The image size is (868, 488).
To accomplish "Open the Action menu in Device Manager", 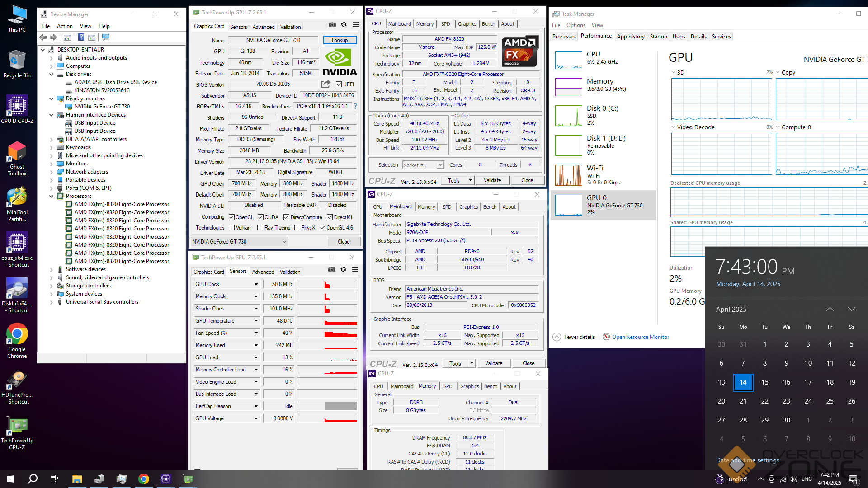I will point(65,26).
